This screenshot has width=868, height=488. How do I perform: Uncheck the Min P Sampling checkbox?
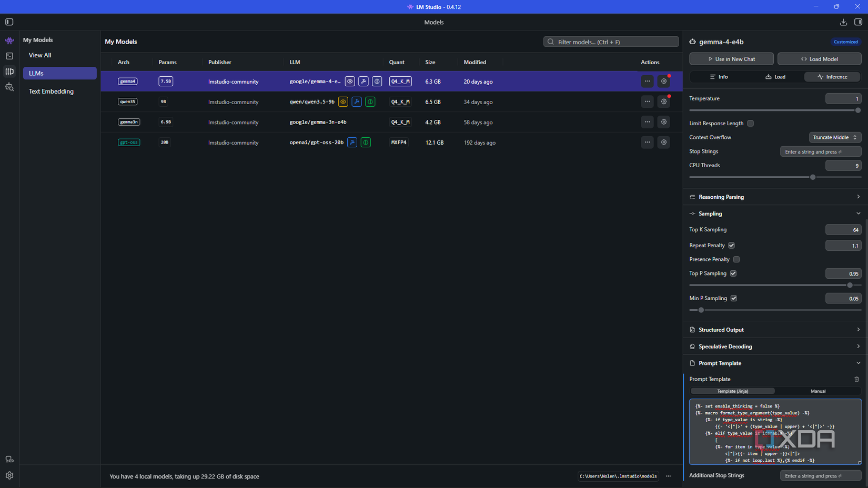pyautogui.click(x=734, y=299)
